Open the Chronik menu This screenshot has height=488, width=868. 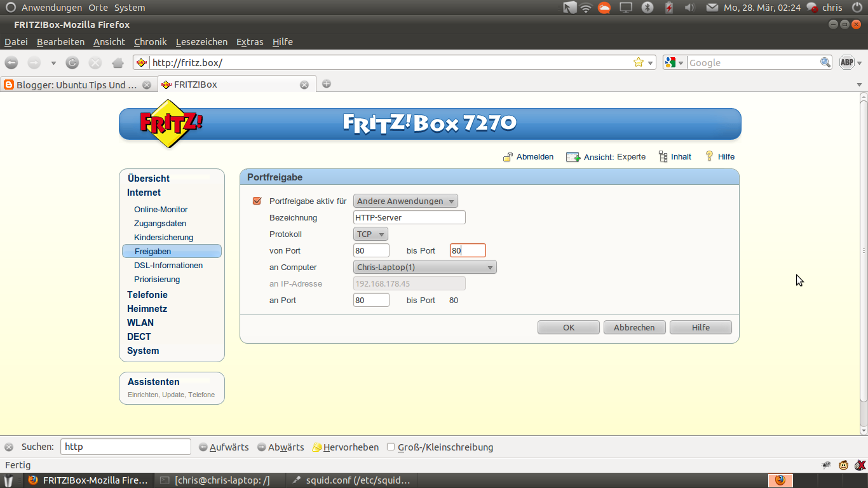pyautogui.click(x=151, y=42)
